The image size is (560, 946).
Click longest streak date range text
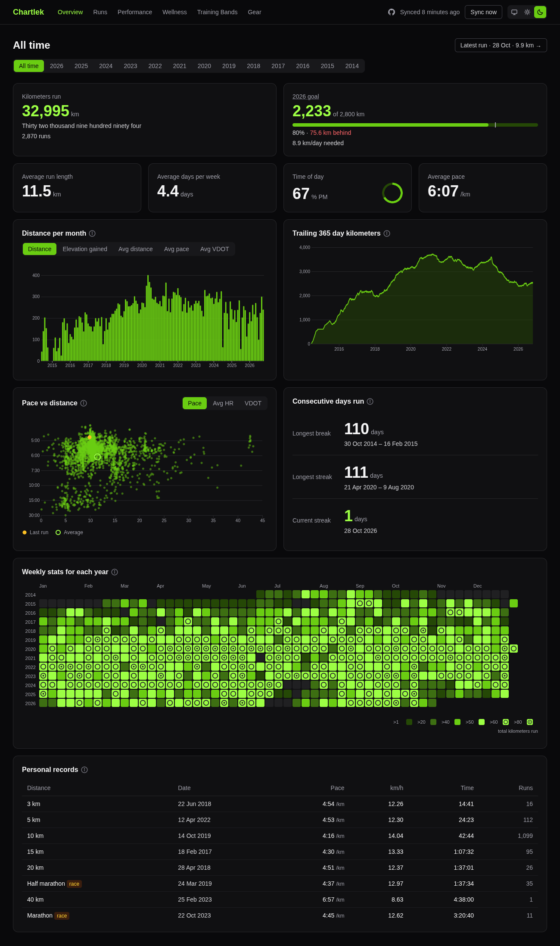point(379,487)
